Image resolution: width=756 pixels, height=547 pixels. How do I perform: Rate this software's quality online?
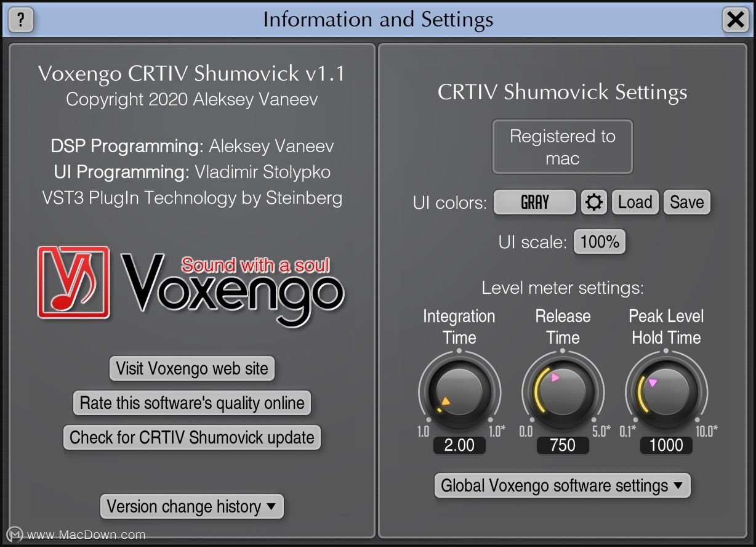tap(192, 403)
